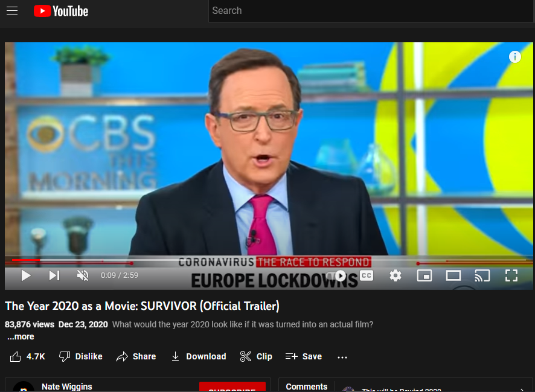Screen dimensions: 535x392
Task: Expand description with ...more
Action: [21, 337]
